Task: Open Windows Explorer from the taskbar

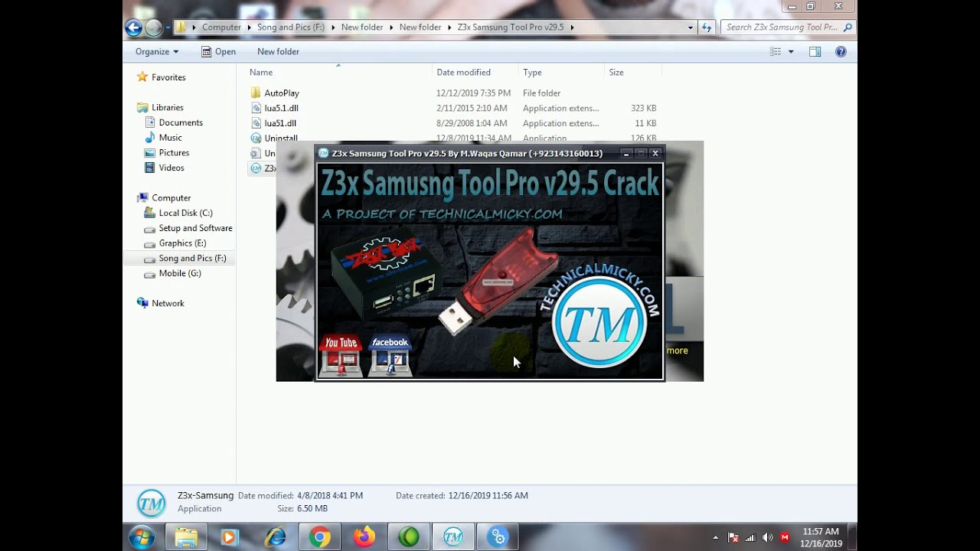Action: [x=186, y=537]
